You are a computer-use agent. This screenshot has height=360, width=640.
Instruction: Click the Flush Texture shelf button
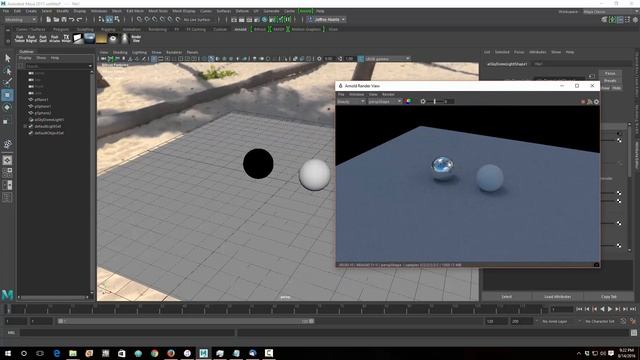[x=20, y=38]
